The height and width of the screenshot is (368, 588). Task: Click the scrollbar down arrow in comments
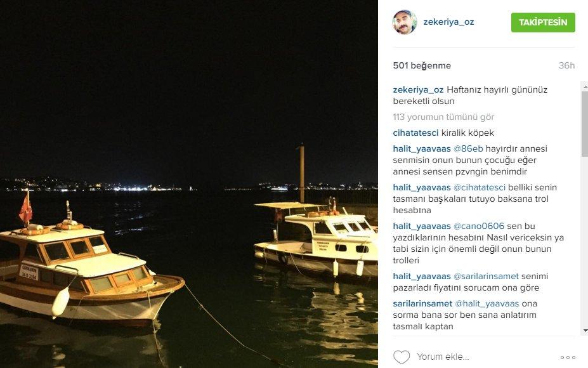pos(585,331)
